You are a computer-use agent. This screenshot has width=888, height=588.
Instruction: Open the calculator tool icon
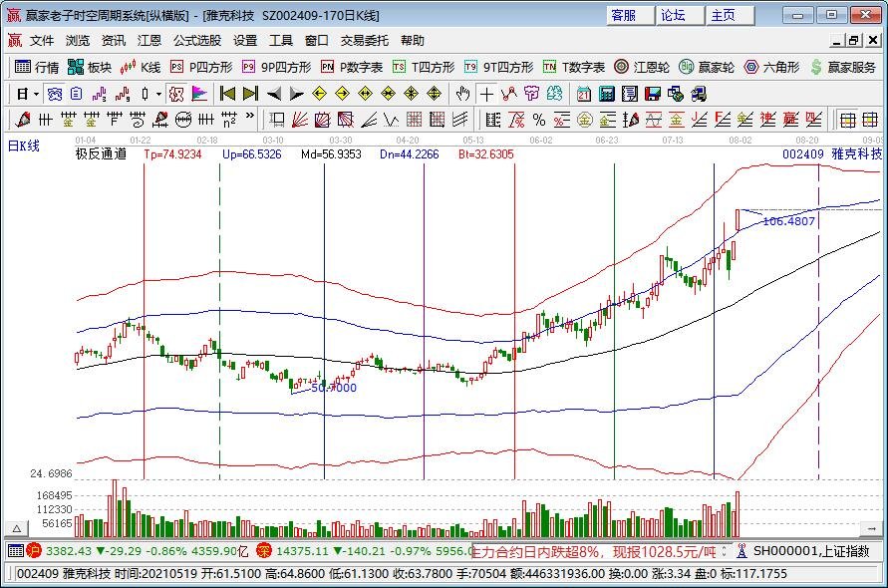click(x=607, y=94)
